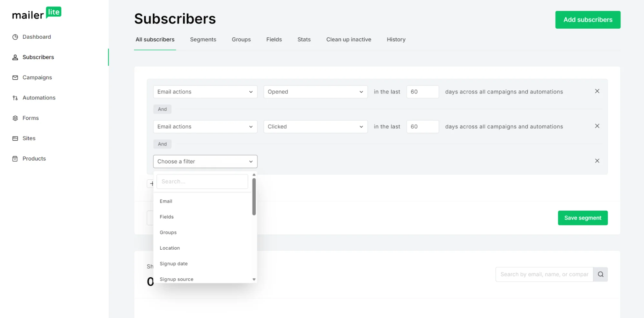Click the Save segment button
Viewport: 644px width, 318px height.
click(582, 218)
